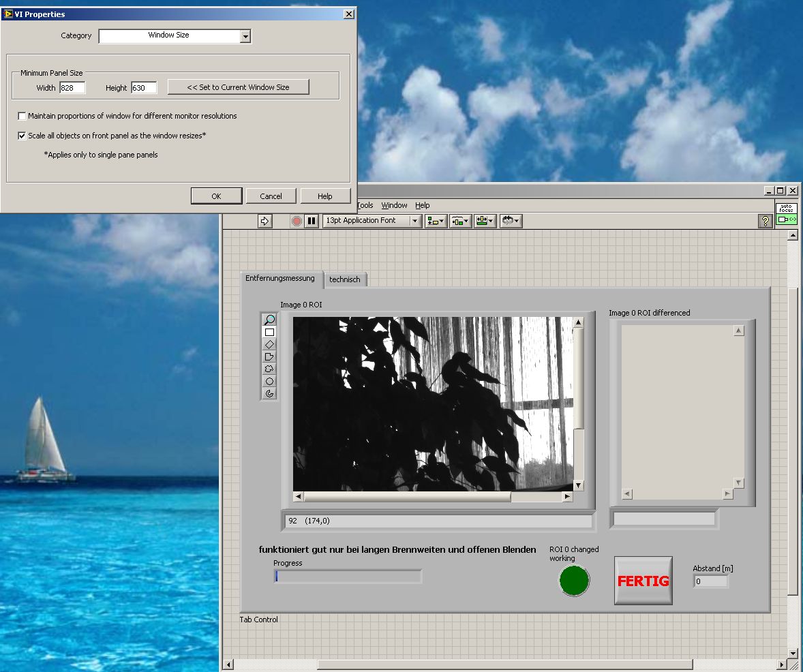Viewport: 803px width, 672px height.
Task: Open the Distribute Objects toolbar menu
Action: tap(460, 221)
